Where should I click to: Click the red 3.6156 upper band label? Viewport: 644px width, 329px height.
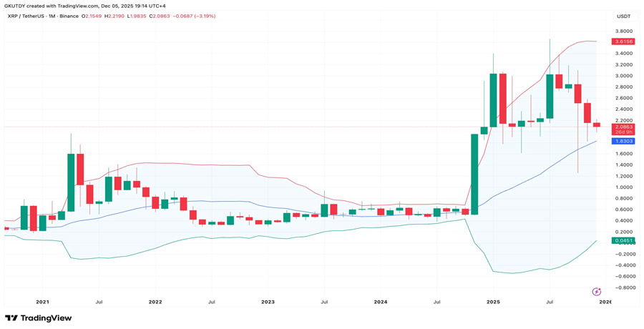click(623, 42)
